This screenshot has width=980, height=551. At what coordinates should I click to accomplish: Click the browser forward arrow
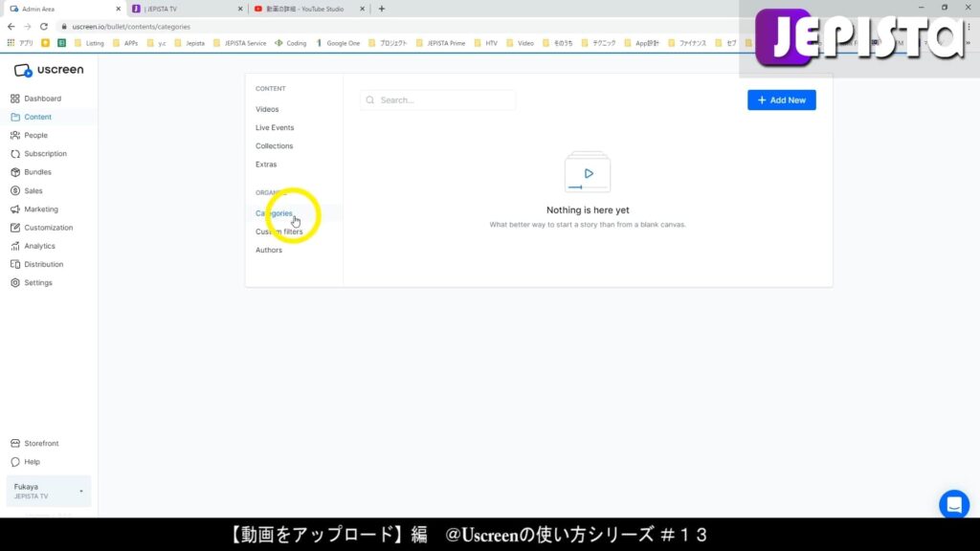point(28,27)
